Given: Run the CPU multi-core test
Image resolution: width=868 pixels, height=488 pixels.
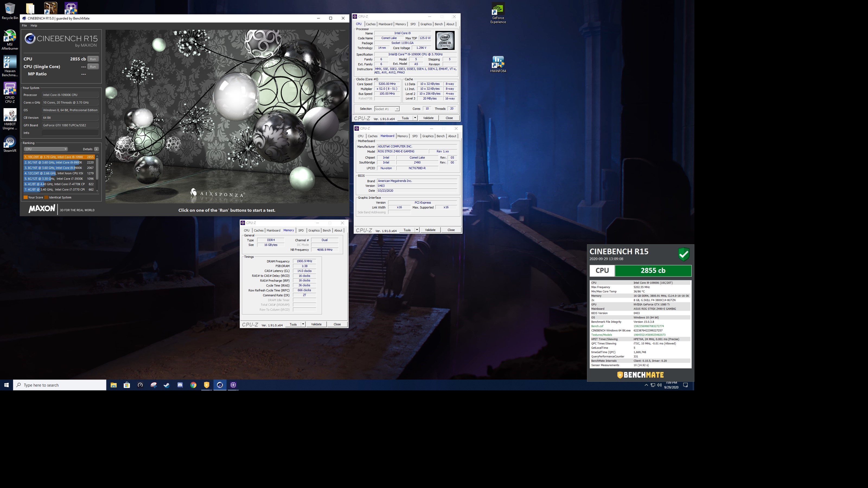Looking at the screenshot, I should [x=93, y=59].
